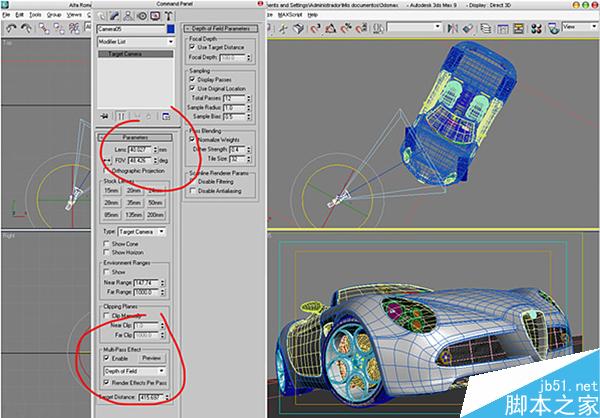600x418 pixels.
Task: Open the File menu
Action: [6, 15]
